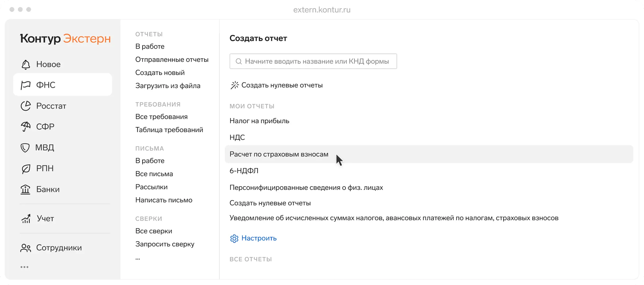Expand more items under Сверки ellipsis

pos(138,259)
